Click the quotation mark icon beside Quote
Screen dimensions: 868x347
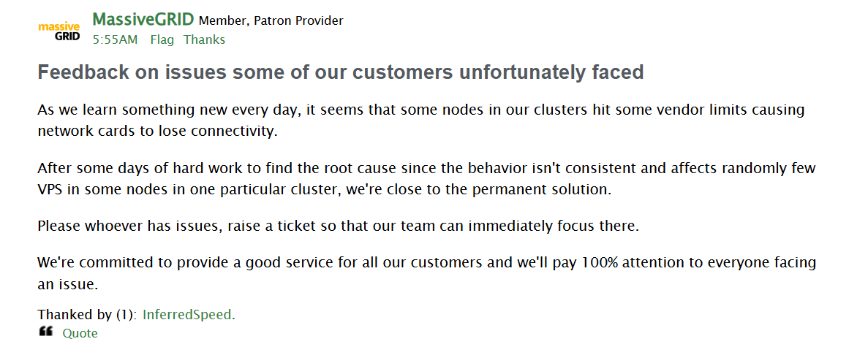pyautogui.click(x=46, y=332)
